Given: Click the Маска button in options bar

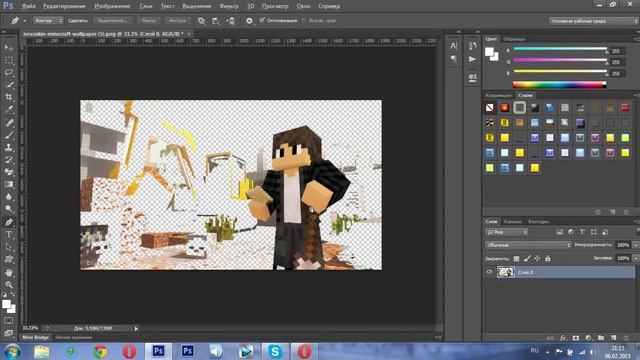Looking at the screenshot, I should [x=149, y=20].
